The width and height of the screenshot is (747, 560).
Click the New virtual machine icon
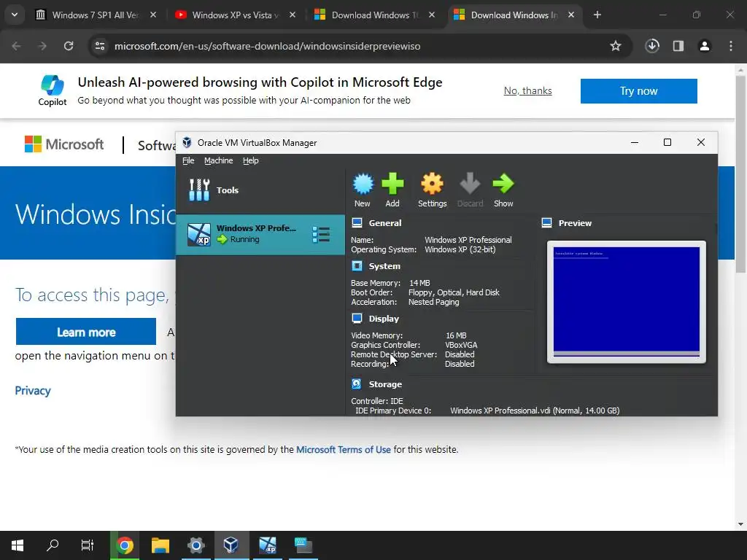coord(363,184)
